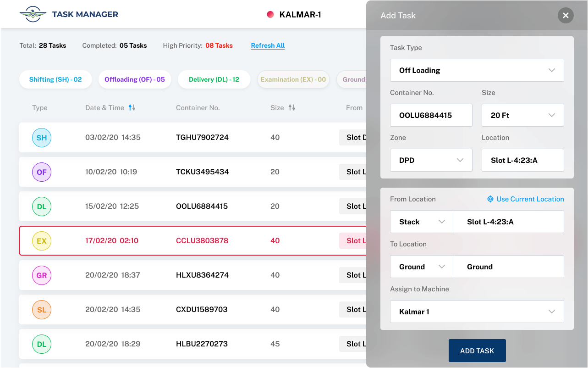The width and height of the screenshot is (588, 368).
Task: Open the Zone DPD dropdown
Action: pyautogui.click(x=431, y=160)
